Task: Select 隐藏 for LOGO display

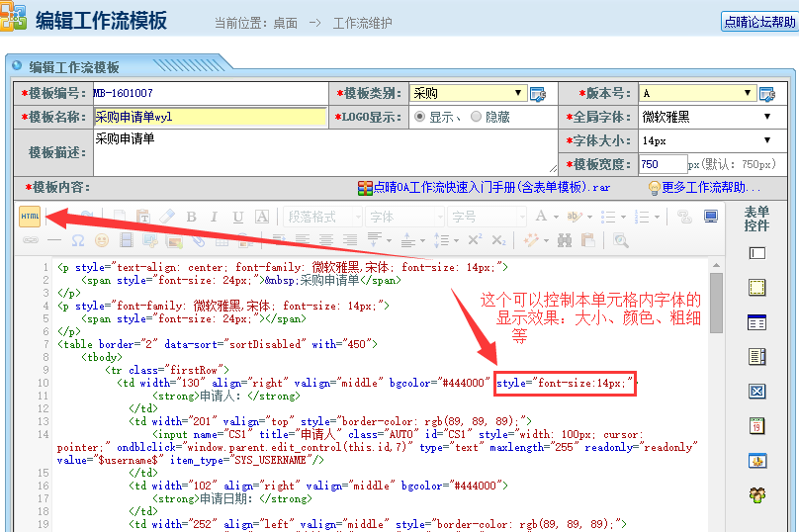Action: tap(476, 117)
